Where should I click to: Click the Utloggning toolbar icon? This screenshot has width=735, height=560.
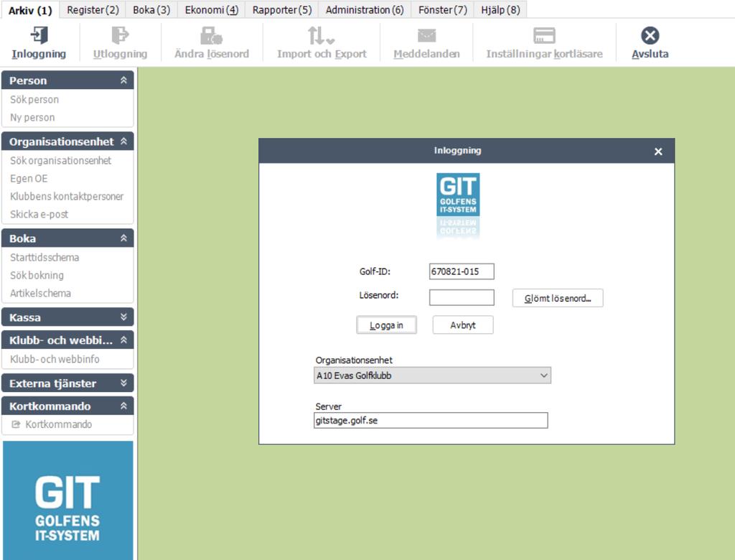(x=120, y=36)
